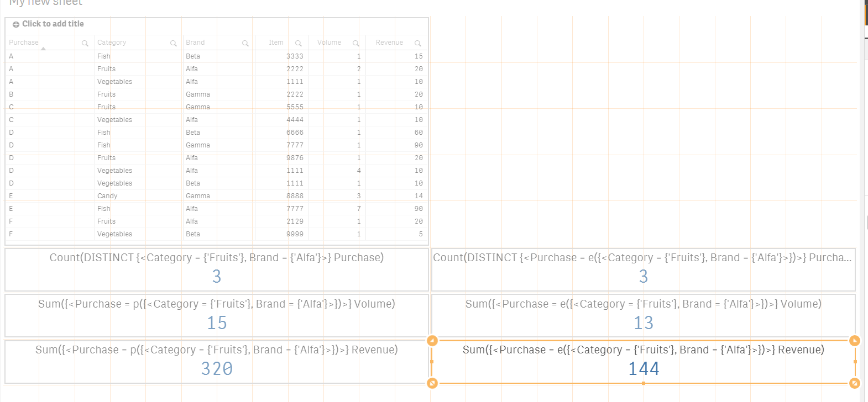Click Item value 2129

pos(295,221)
